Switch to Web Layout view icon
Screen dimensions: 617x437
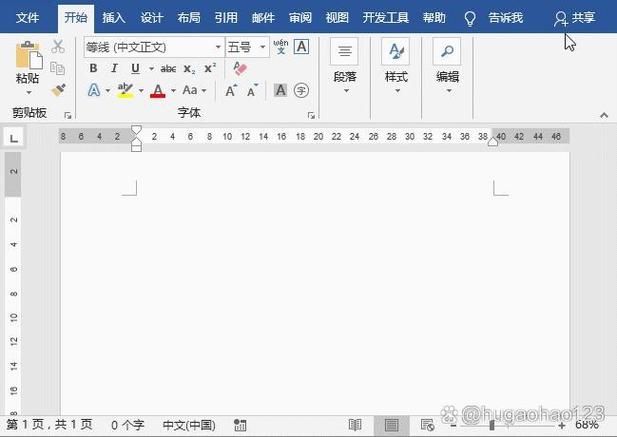[x=427, y=425]
